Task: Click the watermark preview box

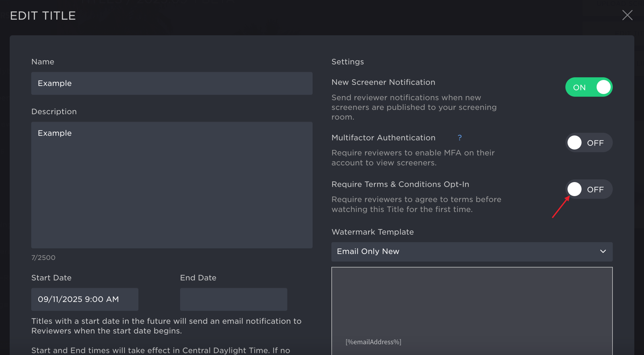Action: (472, 311)
